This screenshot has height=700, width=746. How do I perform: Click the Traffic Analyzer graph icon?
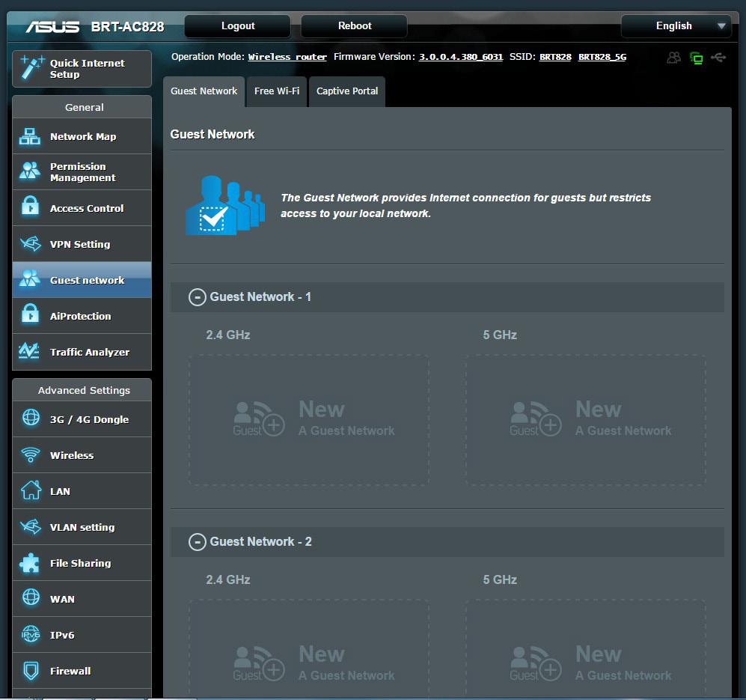(x=29, y=351)
